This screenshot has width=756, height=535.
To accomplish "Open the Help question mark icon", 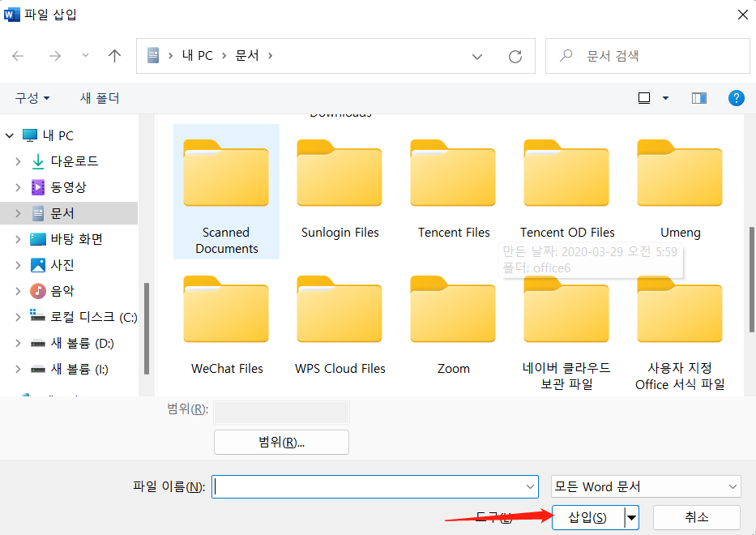I will coord(736,98).
